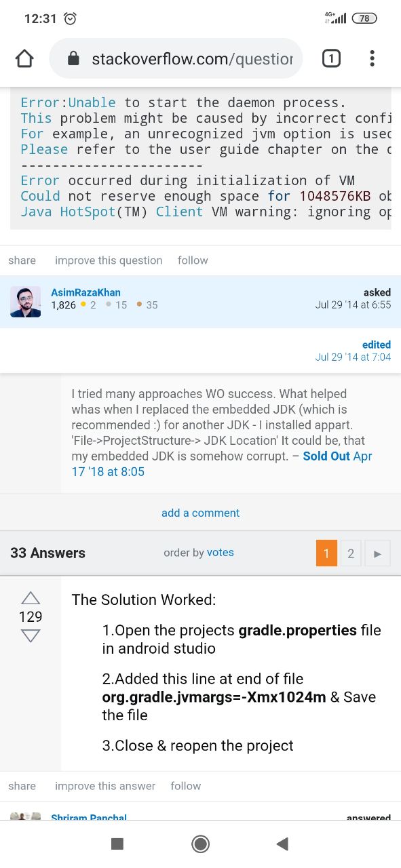Open AsimRazaKhan's profile picture
This screenshot has height=868, width=401.
coord(26,302)
